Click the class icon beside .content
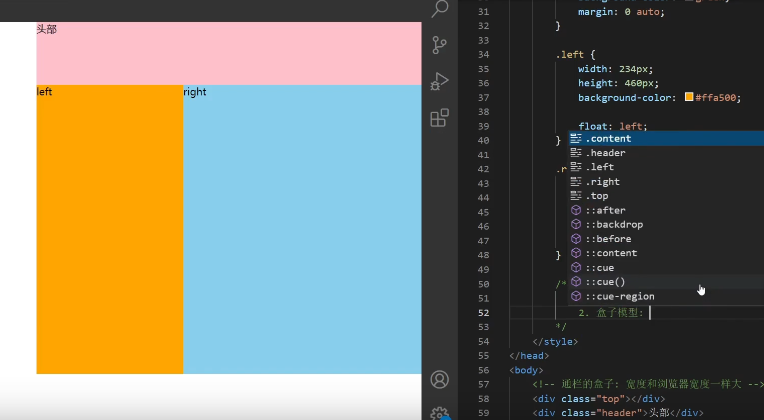This screenshot has height=420, width=764. pyautogui.click(x=576, y=138)
